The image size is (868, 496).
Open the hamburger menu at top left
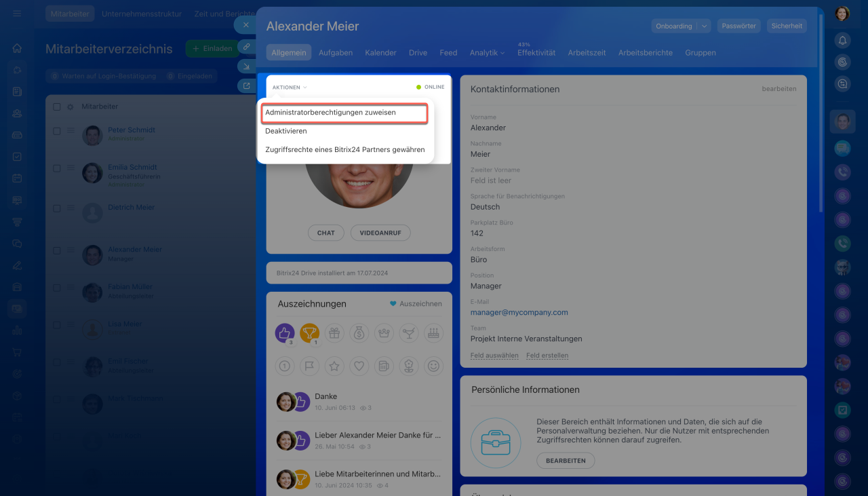coord(17,14)
